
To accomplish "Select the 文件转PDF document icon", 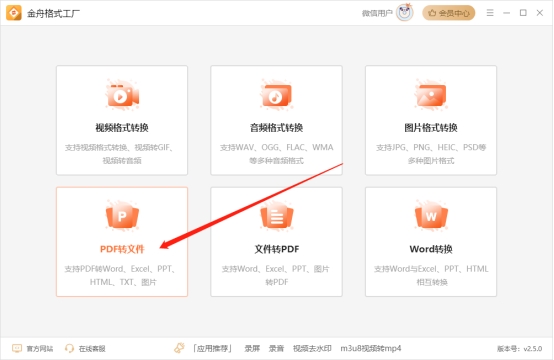I will point(277,216).
